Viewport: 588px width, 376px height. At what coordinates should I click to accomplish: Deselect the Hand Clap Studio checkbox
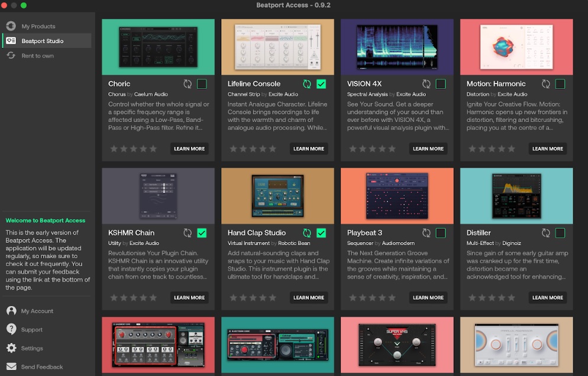click(321, 233)
